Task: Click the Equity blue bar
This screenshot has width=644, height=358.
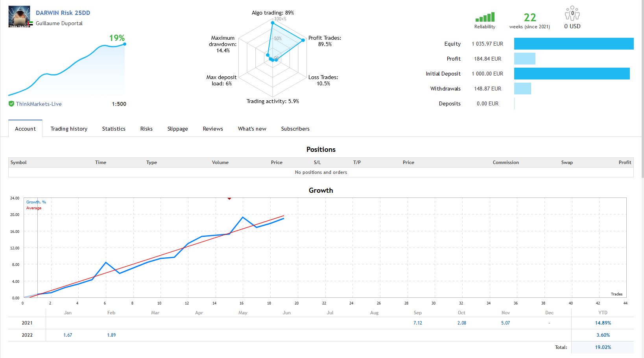Action: 574,44
